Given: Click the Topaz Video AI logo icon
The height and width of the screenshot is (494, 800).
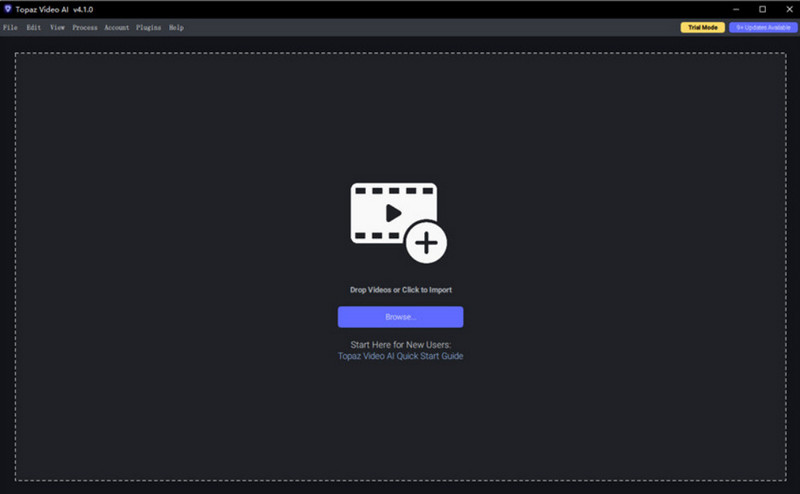Looking at the screenshot, I should (8, 9).
